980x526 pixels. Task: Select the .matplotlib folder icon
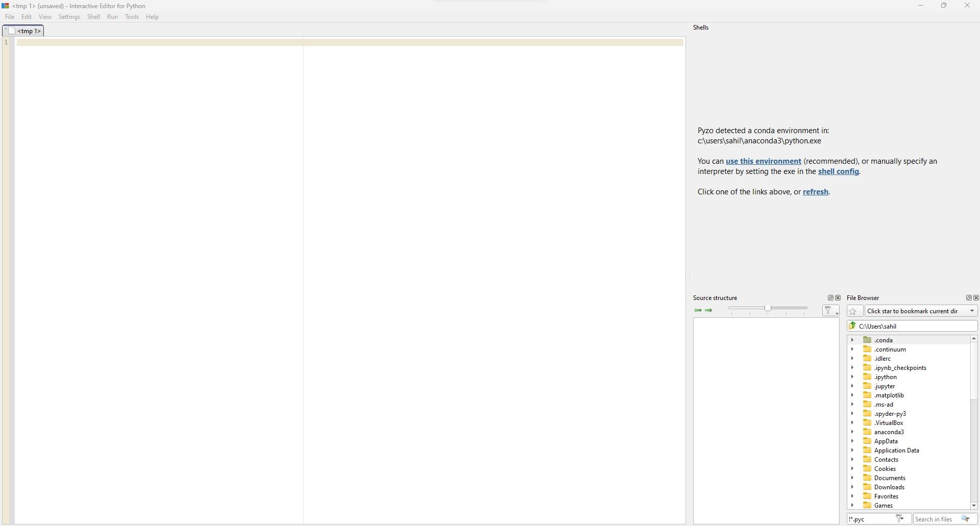point(867,395)
